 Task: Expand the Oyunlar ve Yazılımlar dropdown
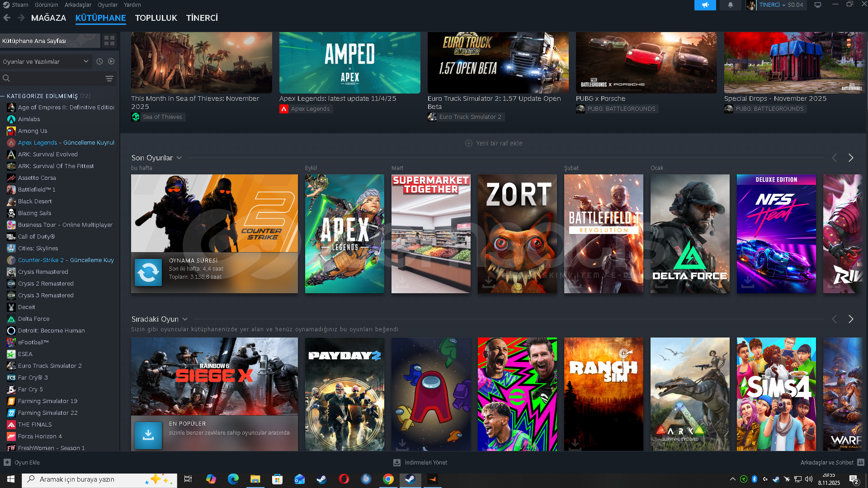(x=86, y=61)
